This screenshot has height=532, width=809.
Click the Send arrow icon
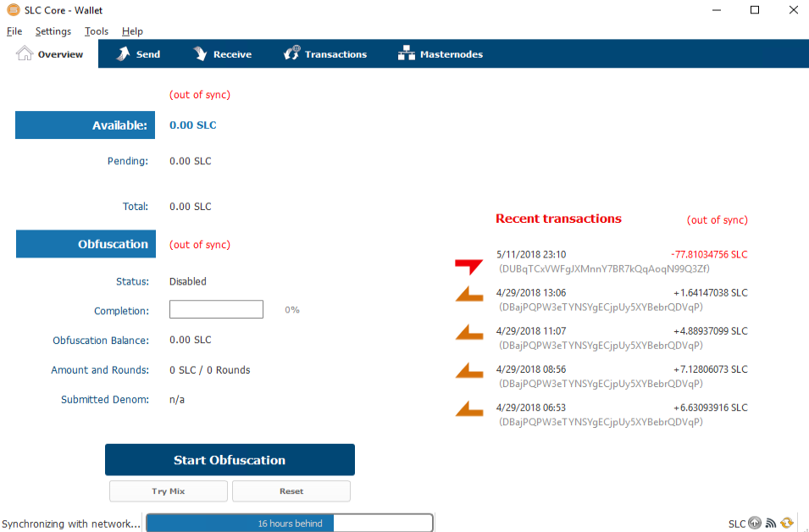pyautogui.click(x=123, y=53)
